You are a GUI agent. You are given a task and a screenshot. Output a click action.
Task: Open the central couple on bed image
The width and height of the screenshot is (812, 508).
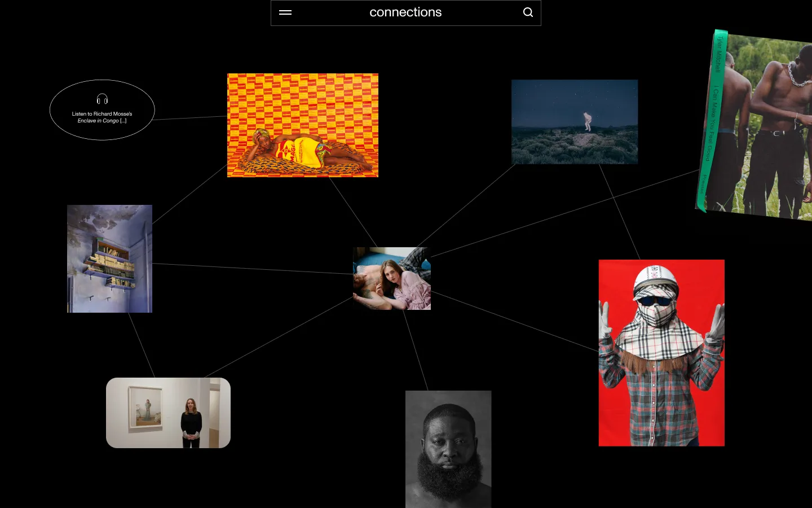392,278
